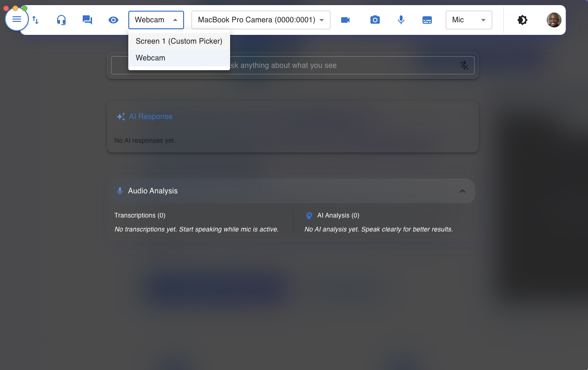The width and height of the screenshot is (588, 370).
Task: Click the AI Analysis (0) label
Action: (338, 215)
